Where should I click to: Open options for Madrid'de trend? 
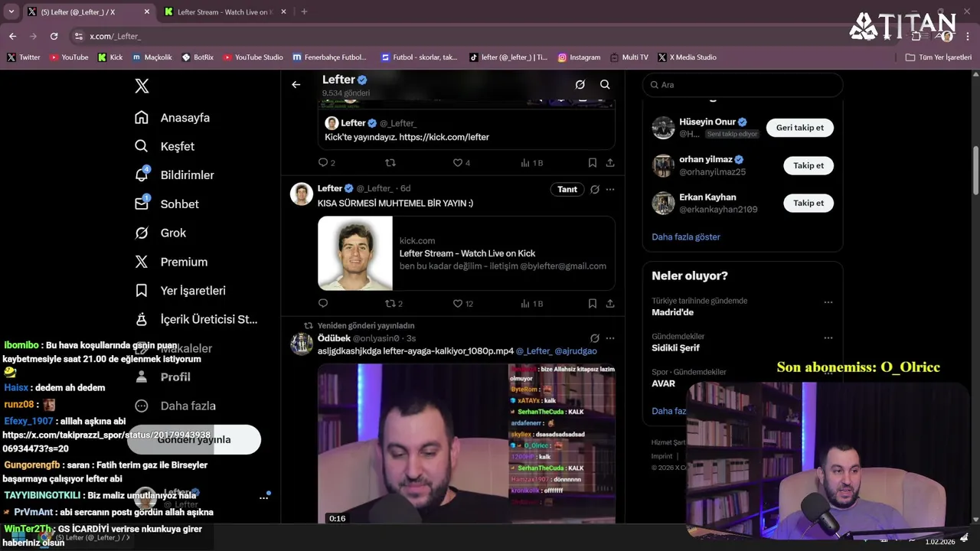click(828, 302)
